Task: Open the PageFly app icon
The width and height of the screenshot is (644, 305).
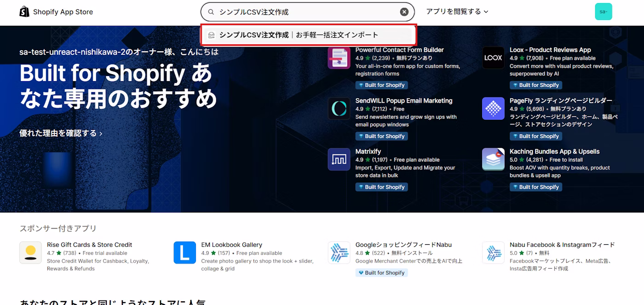Action: [493, 109]
